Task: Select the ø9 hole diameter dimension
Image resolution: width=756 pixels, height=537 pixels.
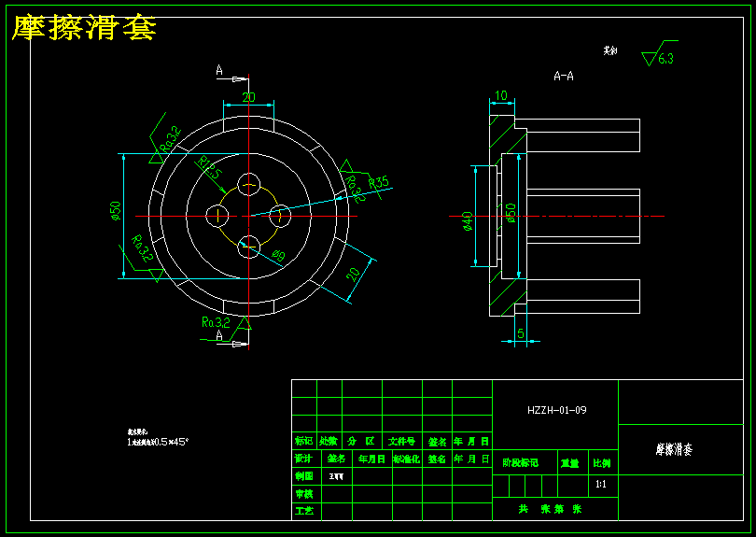Action: (x=278, y=256)
